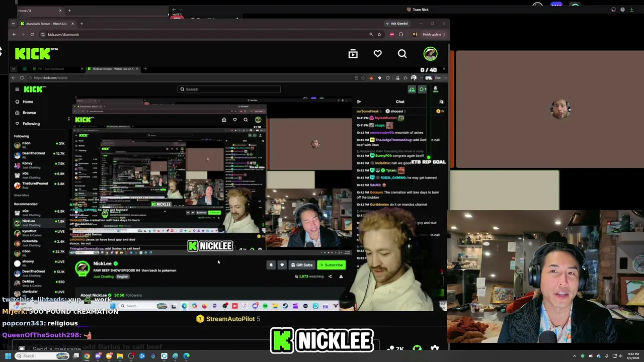Expand the tab search chevron beside dtanmanb tab
This screenshot has height=362, width=644.
click(13, 24)
